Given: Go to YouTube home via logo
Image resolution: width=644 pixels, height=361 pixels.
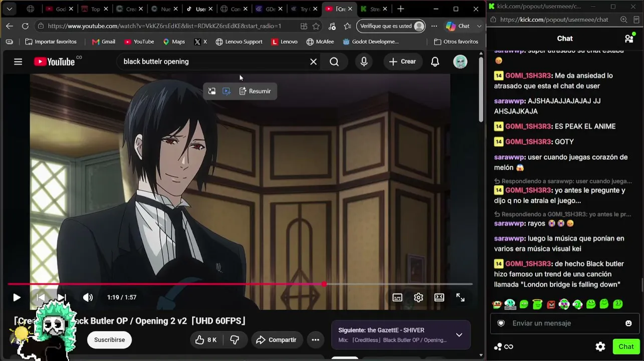Looking at the screenshot, I should 55,62.
